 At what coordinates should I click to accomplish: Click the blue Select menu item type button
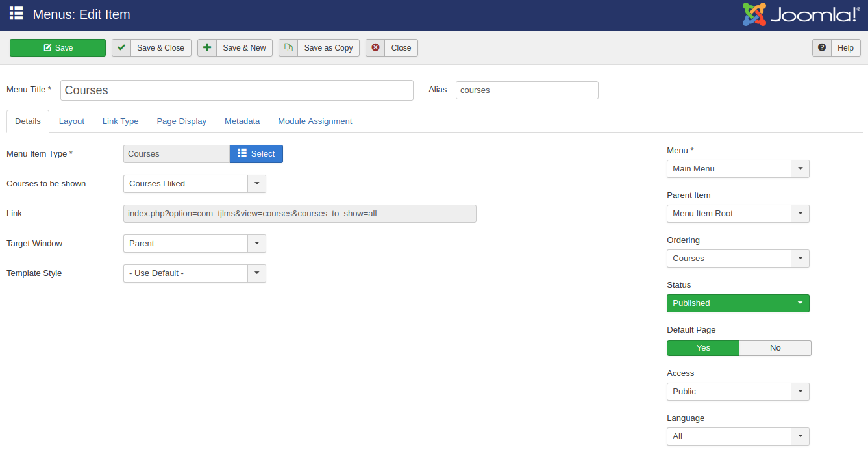(x=256, y=154)
